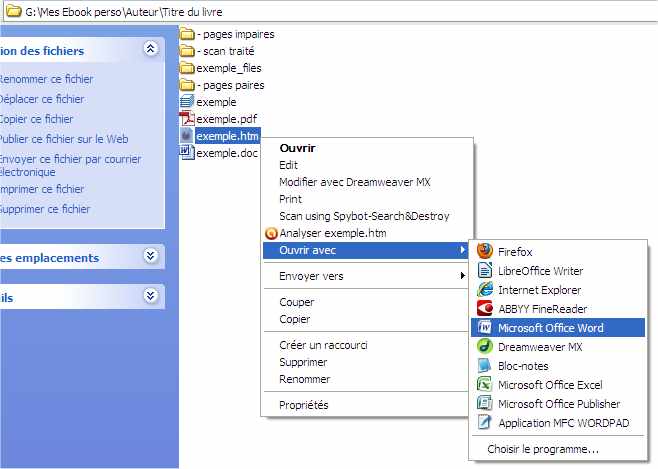
Task: Select file name 'exemple.doc'
Action: tap(227, 153)
